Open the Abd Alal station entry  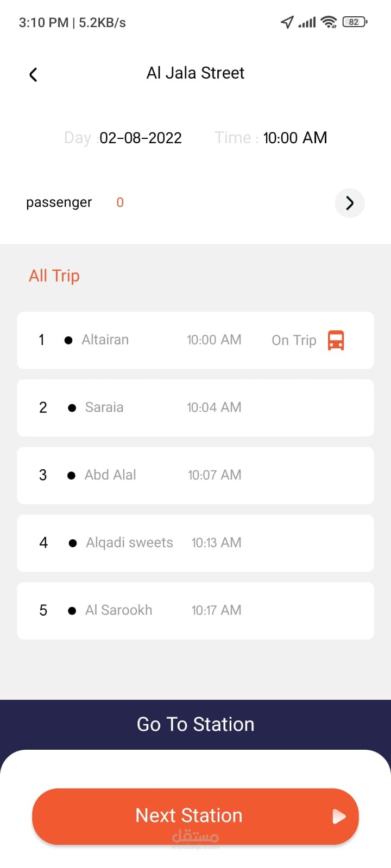(x=195, y=475)
